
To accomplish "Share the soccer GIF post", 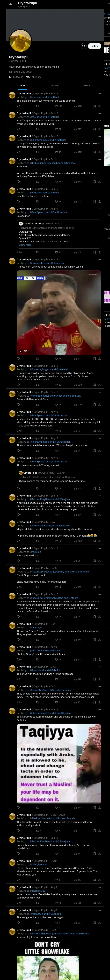I will (99, 358).
